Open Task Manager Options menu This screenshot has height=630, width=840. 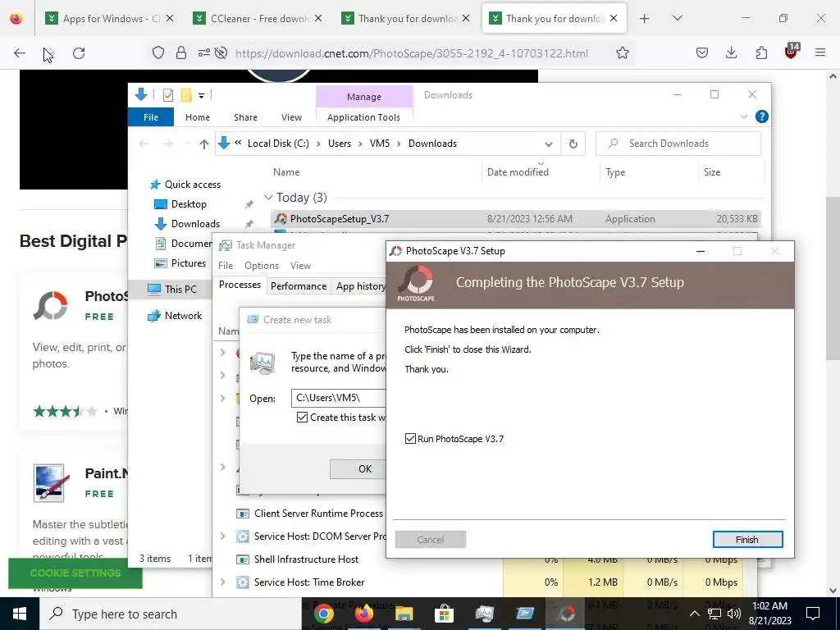(262, 266)
